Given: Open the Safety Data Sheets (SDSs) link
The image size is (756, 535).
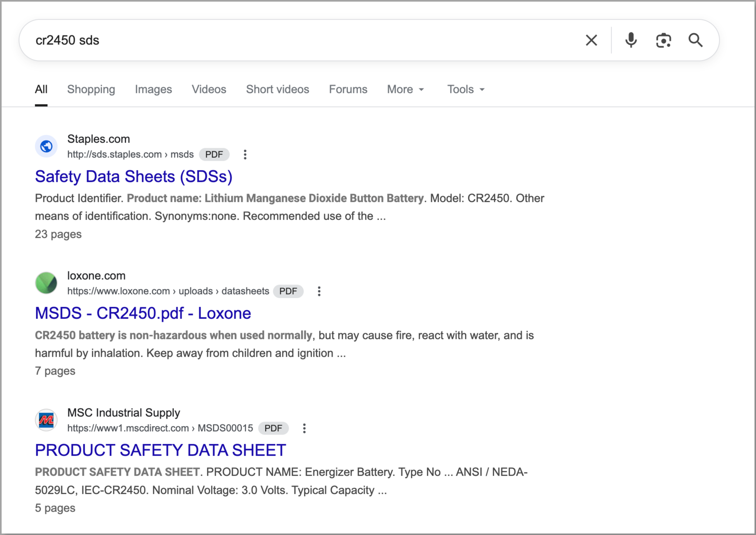Looking at the screenshot, I should click(134, 176).
